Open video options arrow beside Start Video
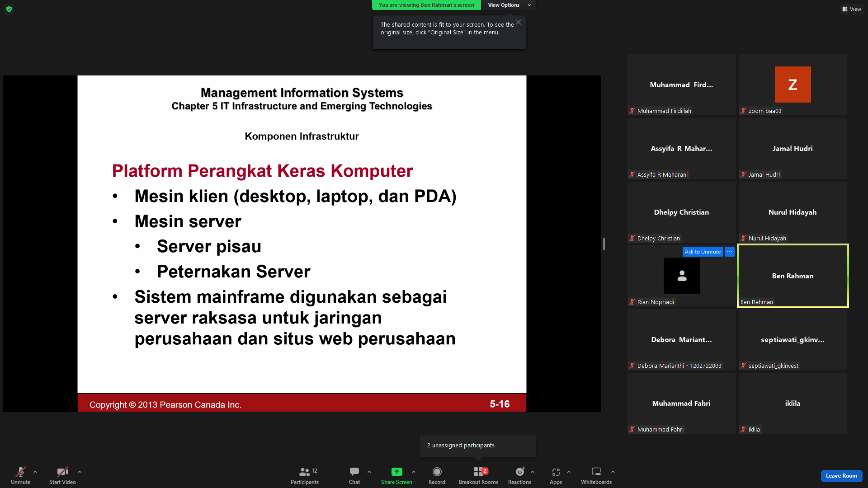 [x=80, y=472]
